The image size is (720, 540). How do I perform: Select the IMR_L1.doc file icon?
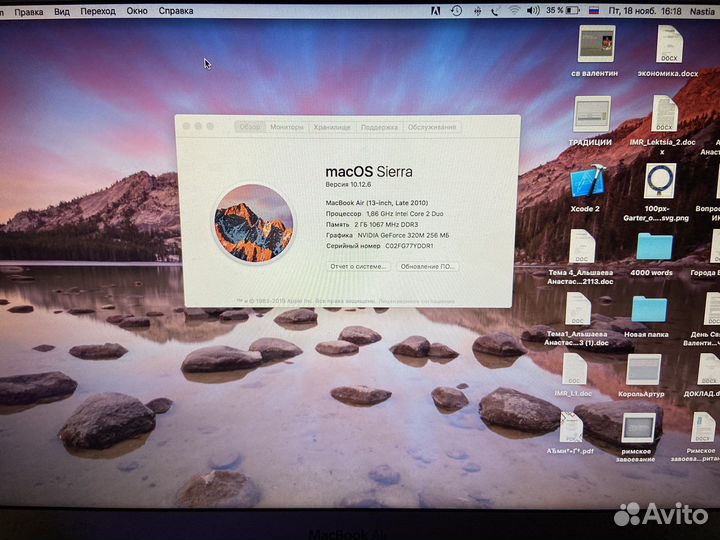click(x=574, y=369)
